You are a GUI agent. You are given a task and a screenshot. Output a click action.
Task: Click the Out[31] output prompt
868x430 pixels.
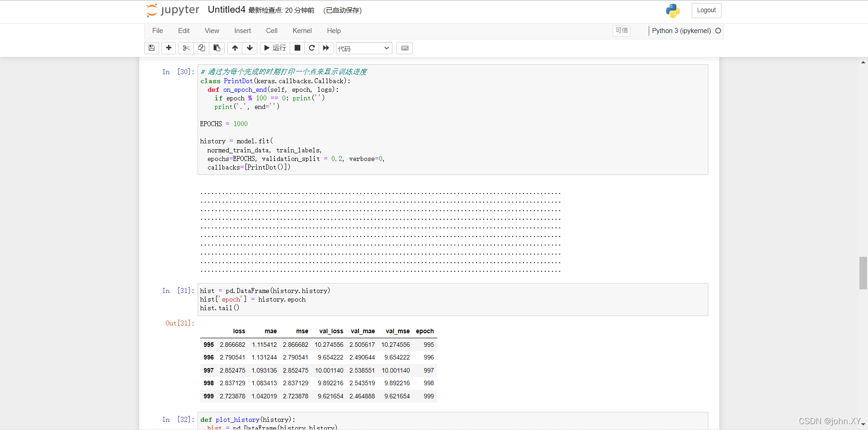click(179, 323)
